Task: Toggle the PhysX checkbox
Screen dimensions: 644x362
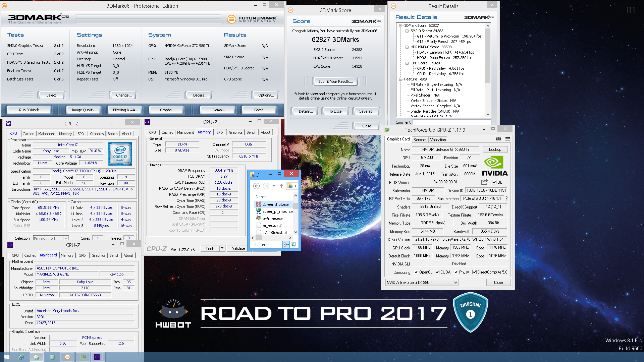Action: coord(456,272)
